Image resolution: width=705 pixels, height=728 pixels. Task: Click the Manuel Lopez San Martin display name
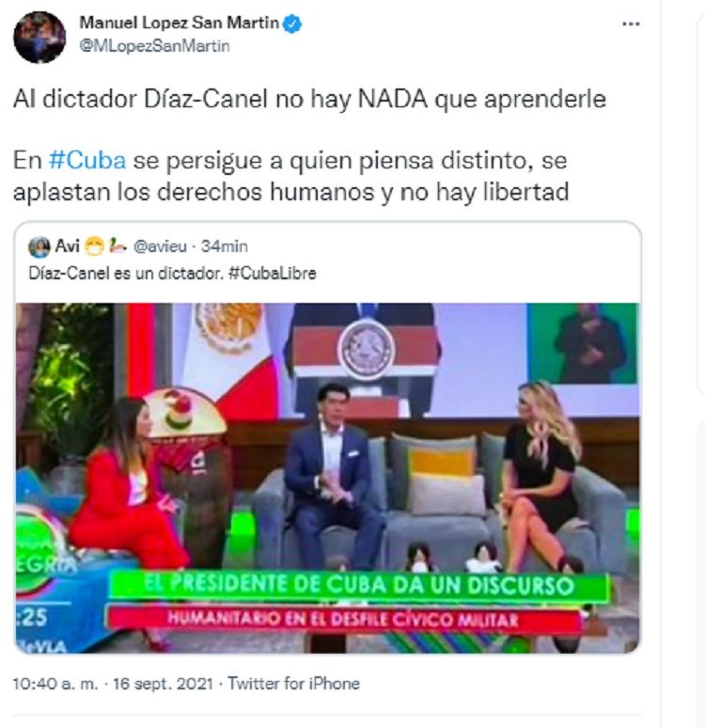click(180, 23)
